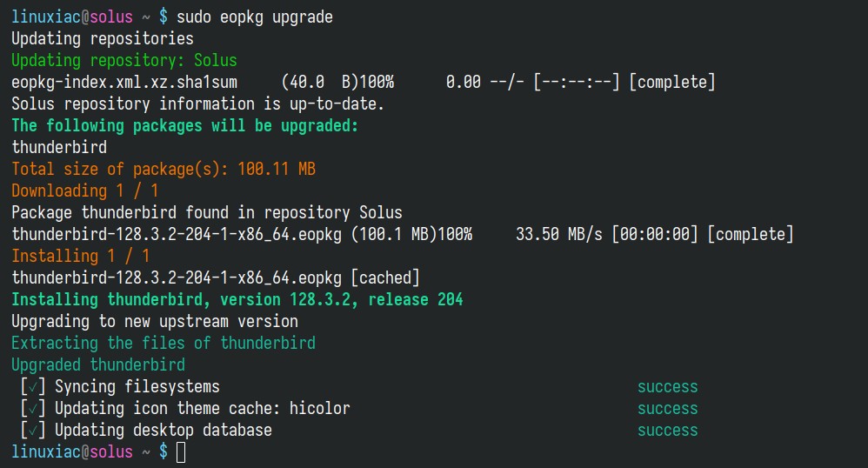Click 'success' next to Syncing filesystems
868x468 pixels.
[668, 386]
